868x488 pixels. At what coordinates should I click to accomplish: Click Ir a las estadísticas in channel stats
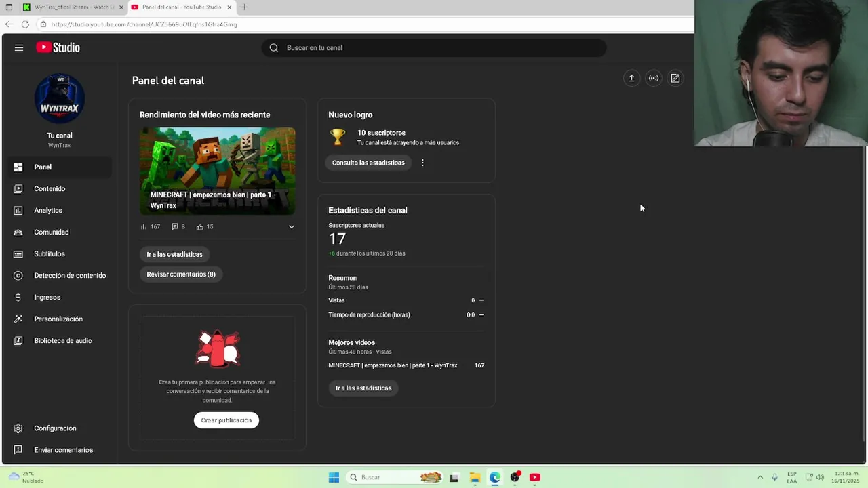(x=363, y=388)
